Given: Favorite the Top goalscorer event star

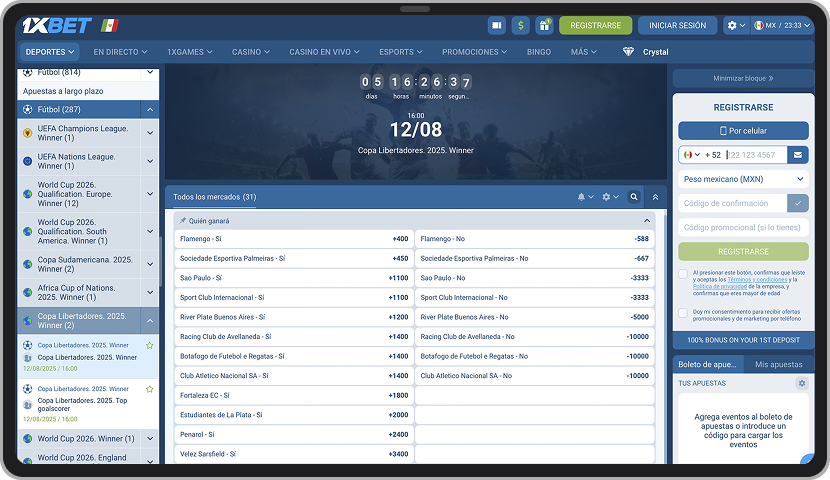Looking at the screenshot, I should 150,389.
